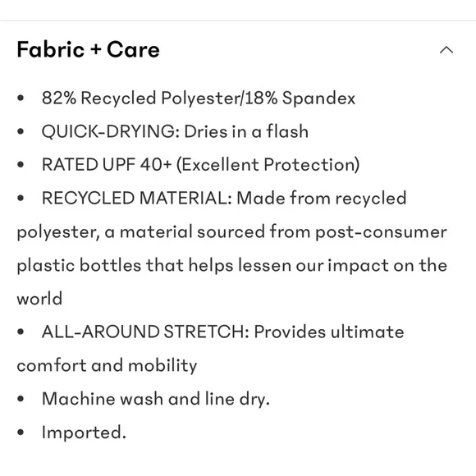Click RATED UPF 40+ (Excellent Protection) text
Image resolution: width=476 pixels, height=476 pixels.
pyautogui.click(x=201, y=165)
